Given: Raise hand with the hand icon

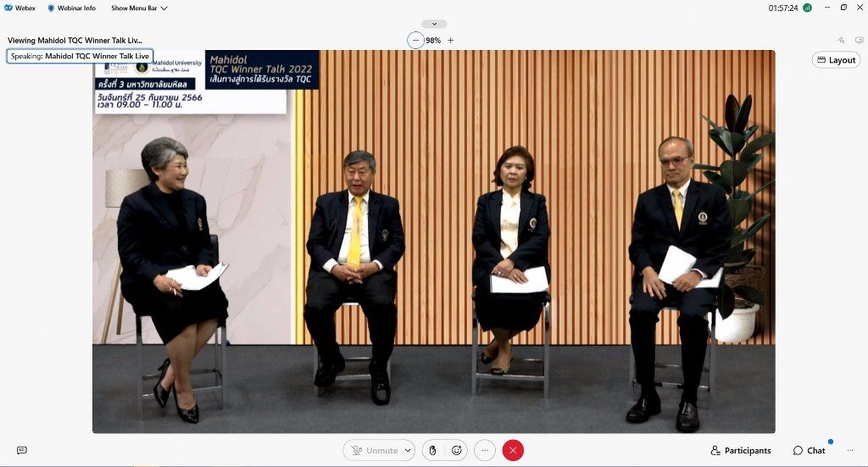Looking at the screenshot, I should (x=432, y=450).
